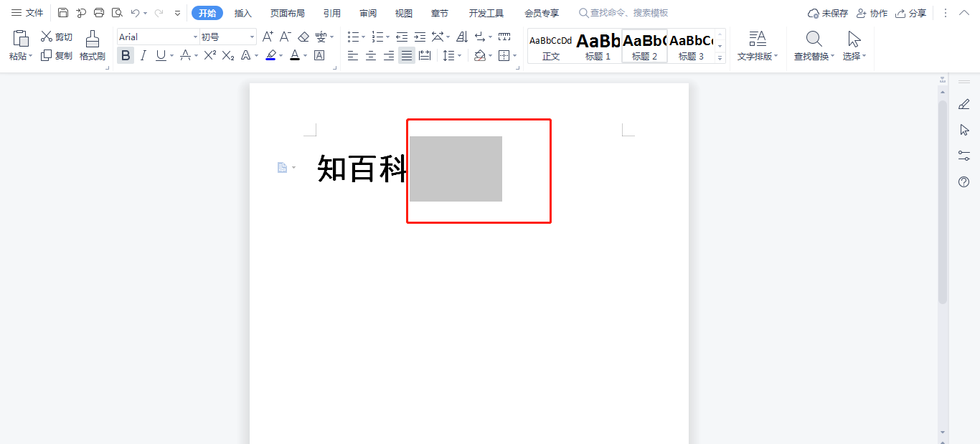Apply superscript formatting
Viewport: 980px width, 444px height.
[209, 55]
